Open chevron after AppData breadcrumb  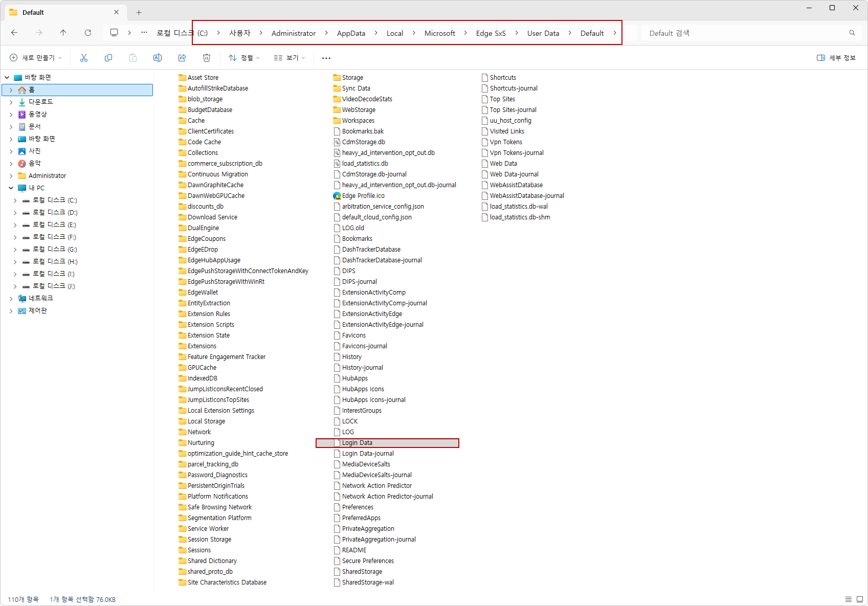376,33
